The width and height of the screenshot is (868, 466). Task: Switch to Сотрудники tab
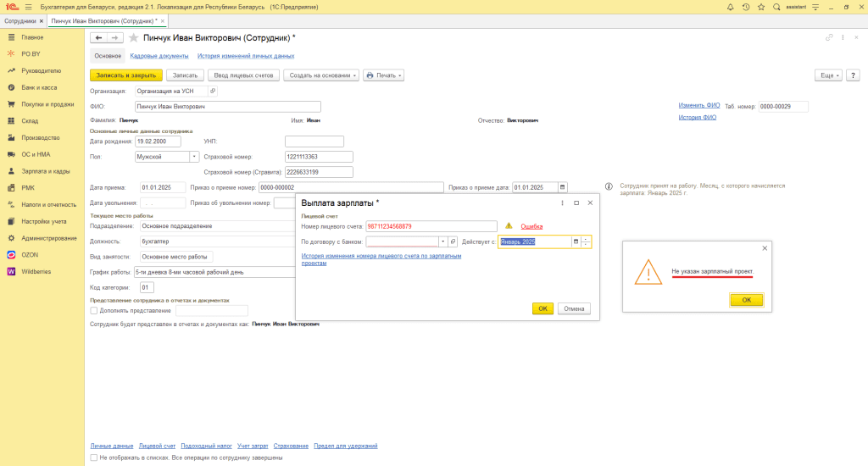tap(20, 21)
